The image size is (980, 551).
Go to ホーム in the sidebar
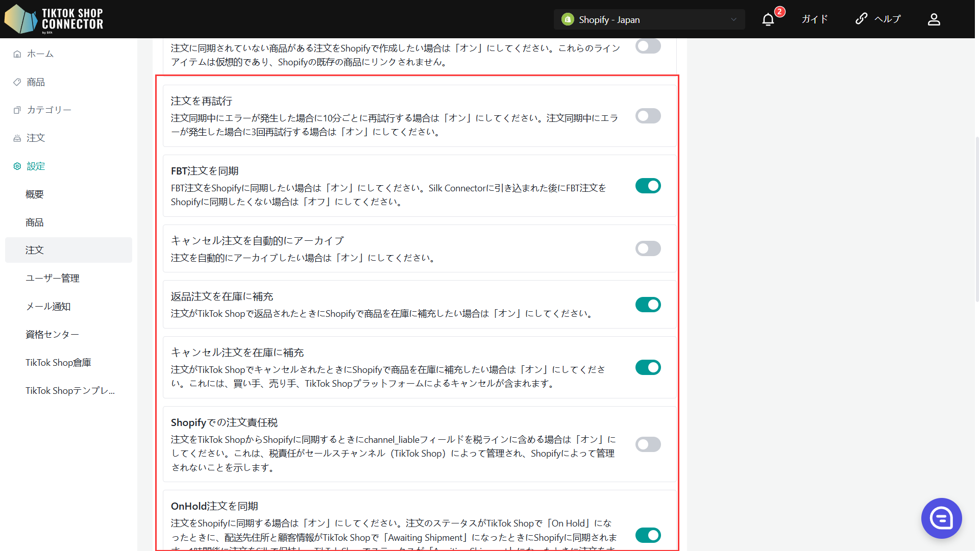pos(40,54)
